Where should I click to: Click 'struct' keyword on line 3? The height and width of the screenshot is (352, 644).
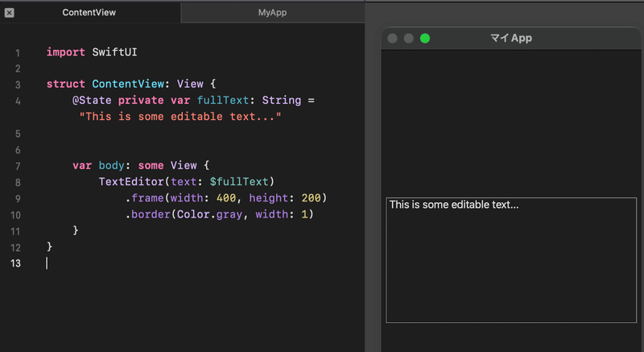[x=66, y=84]
